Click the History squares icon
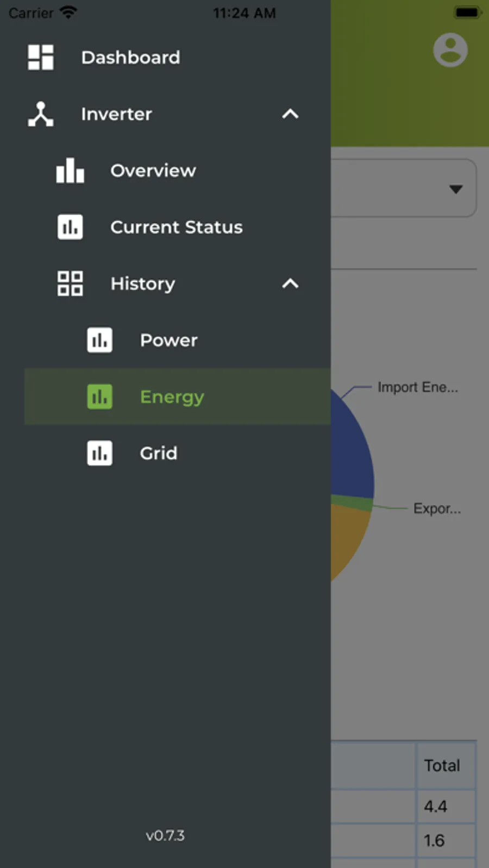The height and width of the screenshot is (868, 489). click(70, 284)
